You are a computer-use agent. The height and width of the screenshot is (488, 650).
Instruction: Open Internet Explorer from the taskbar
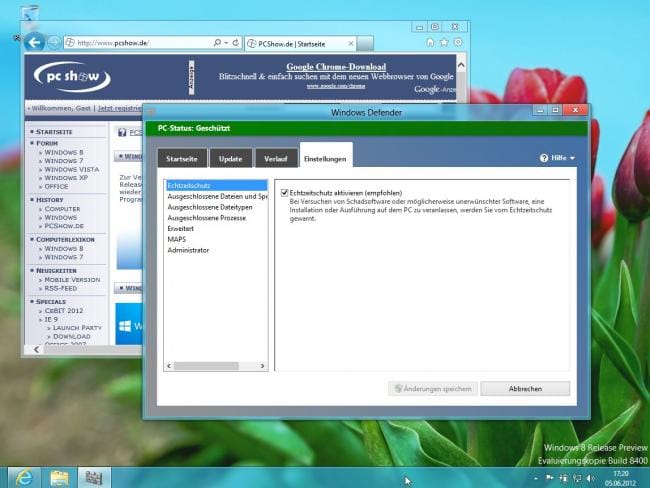coord(24,478)
